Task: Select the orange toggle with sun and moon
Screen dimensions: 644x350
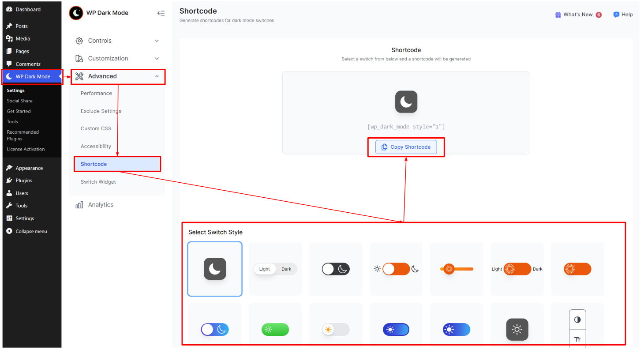Action: click(396, 269)
